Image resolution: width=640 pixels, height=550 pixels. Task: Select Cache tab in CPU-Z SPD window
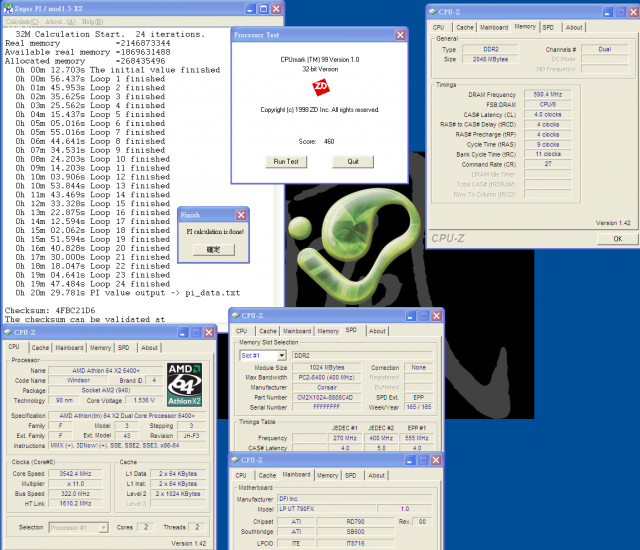click(268, 331)
